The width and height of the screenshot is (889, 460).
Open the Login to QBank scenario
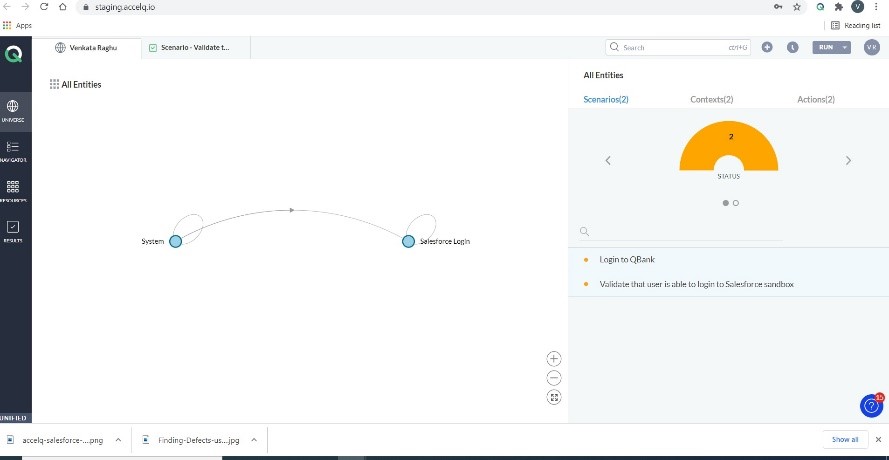[627, 259]
